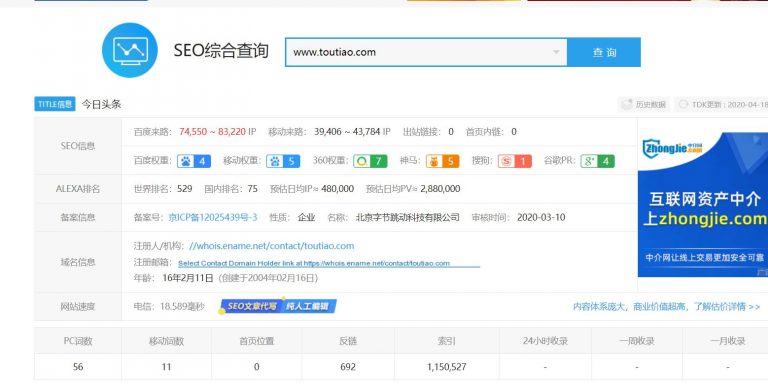Click the 网站速度 row label
The height and width of the screenshot is (384, 768).
coord(78,307)
